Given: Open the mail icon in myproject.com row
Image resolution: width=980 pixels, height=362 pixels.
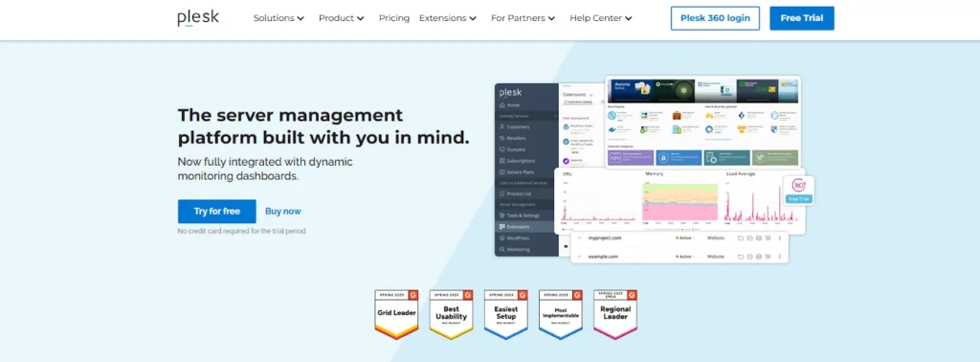Looking at the screenshot, I should coord(749,238).
